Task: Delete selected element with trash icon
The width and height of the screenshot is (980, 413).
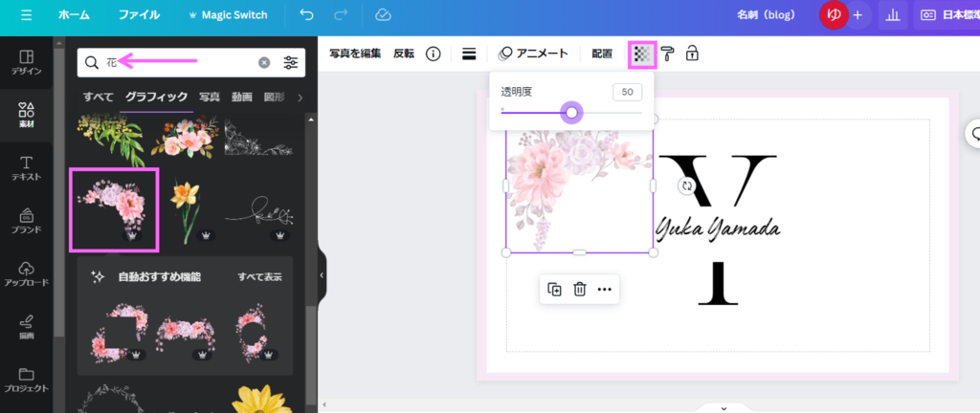Action: tap(579, 290)
